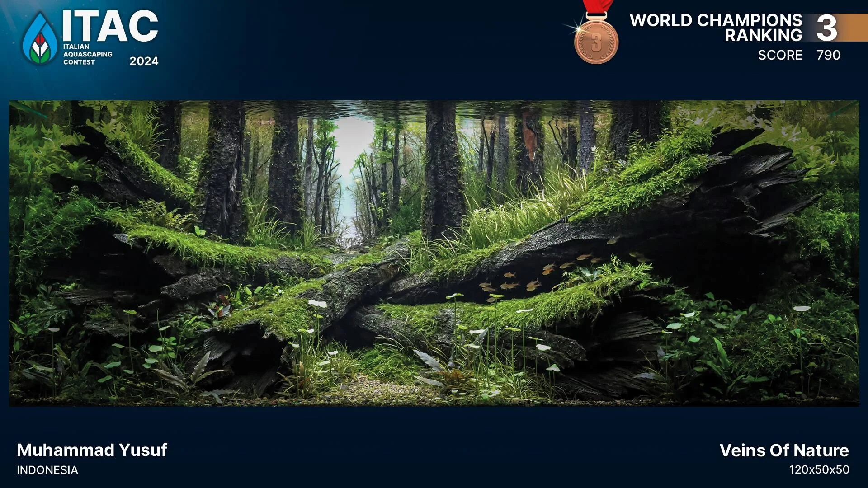Image resolution: width=868 pixels, height=488 pixels.
Task: Click the INDONESIA country label
Action: click(47, 470)
